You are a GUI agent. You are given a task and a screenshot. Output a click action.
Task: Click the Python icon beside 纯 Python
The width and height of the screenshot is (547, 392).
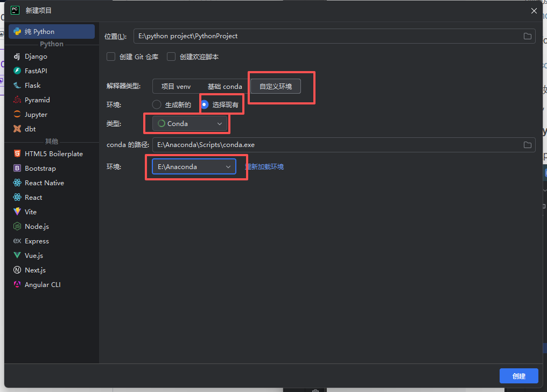click(17, 31)
